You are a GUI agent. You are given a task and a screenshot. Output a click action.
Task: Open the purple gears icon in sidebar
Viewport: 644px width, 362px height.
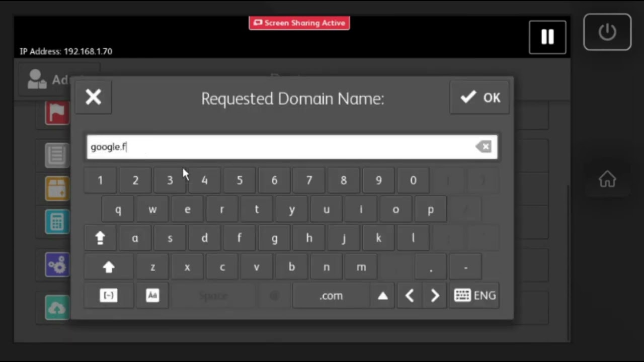57,265
